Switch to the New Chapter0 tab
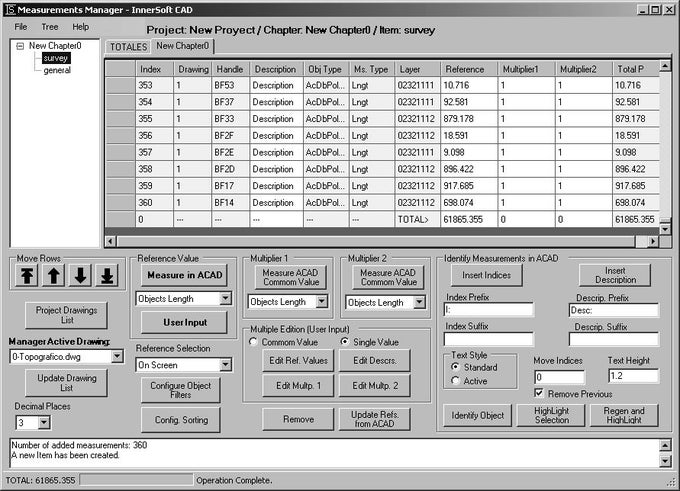Image resolution: width=680 pixels, height=491 pixels. (183, 46)
